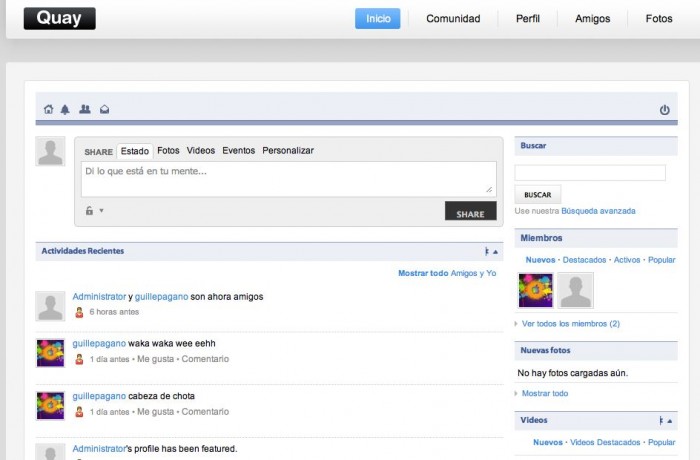Select the Personalizar share tab
This screenshot has width=700, height=460.
click(x=288, y=151)
